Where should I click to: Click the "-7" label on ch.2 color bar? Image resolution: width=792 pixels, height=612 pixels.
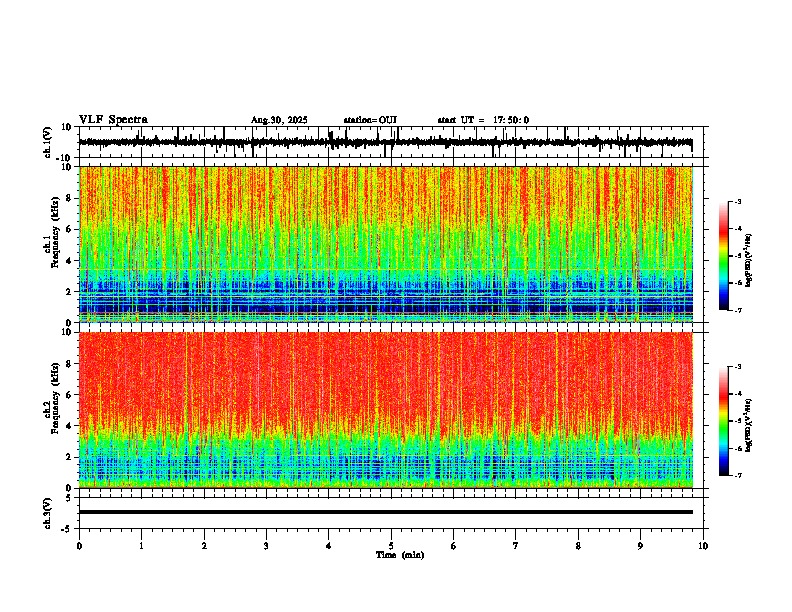coord(737,475)
